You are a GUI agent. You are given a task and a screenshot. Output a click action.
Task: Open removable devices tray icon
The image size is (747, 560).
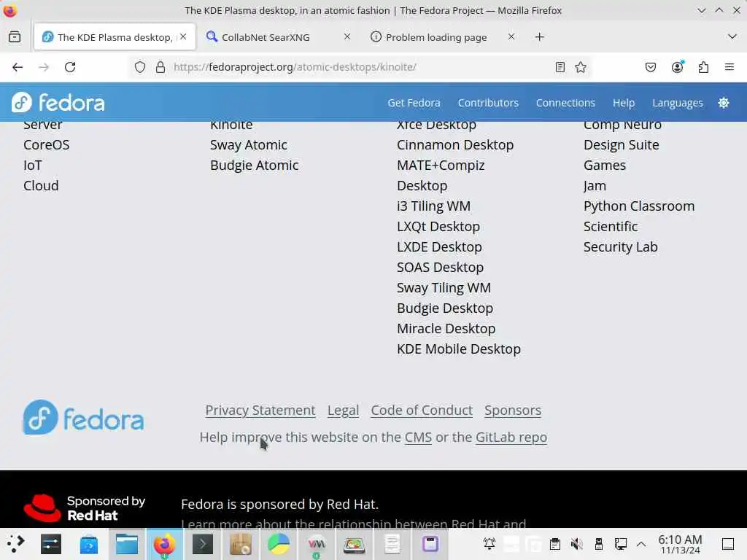pyautogui.click(x=599, y=544)
